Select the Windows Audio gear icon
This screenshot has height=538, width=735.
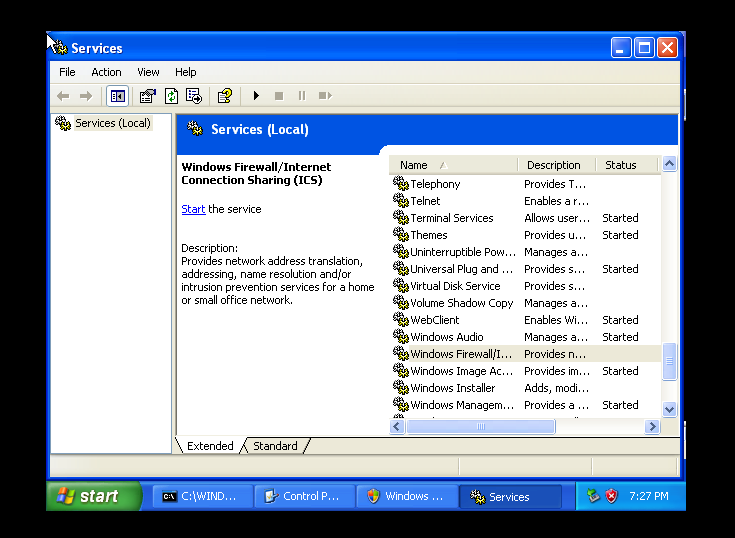401,336
